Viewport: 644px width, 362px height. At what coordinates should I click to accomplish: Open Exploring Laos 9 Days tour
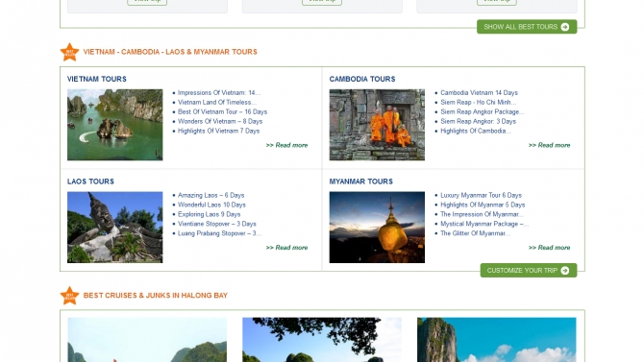tap(209, 214)
